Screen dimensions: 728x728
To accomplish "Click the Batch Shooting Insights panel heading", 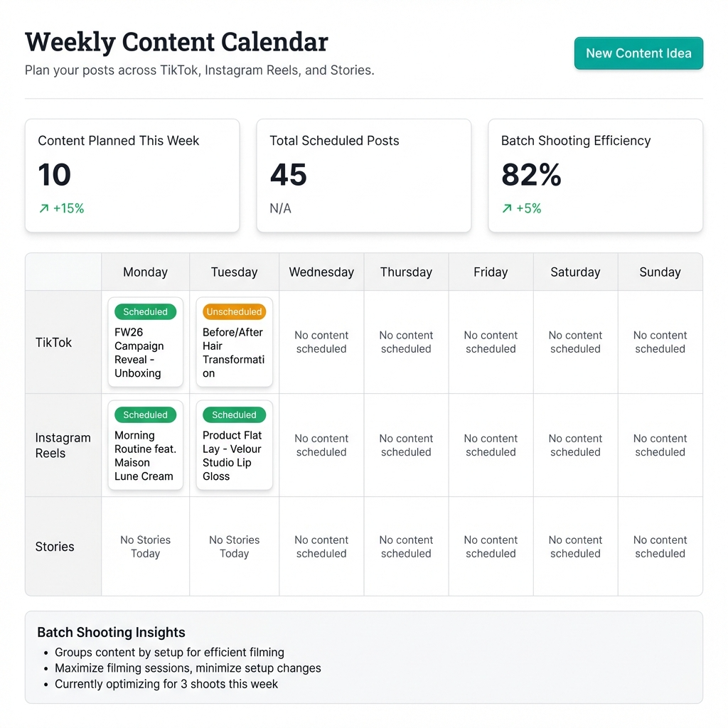I will point(111,632).
